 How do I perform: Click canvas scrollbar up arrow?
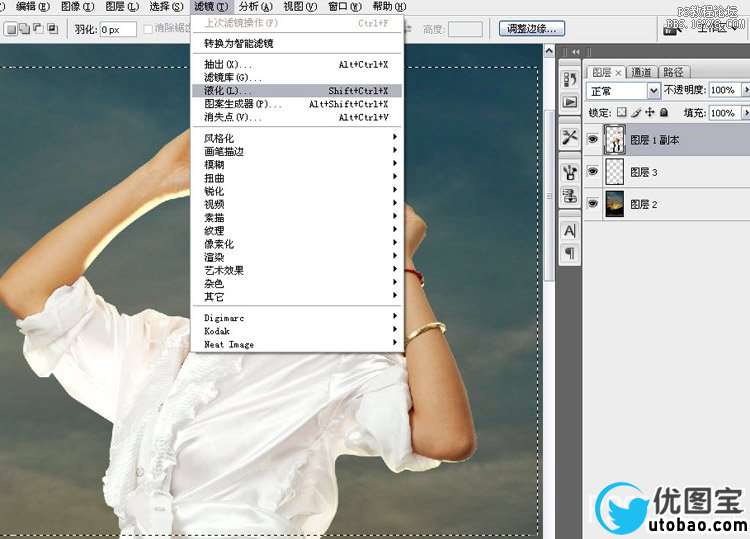549,50
